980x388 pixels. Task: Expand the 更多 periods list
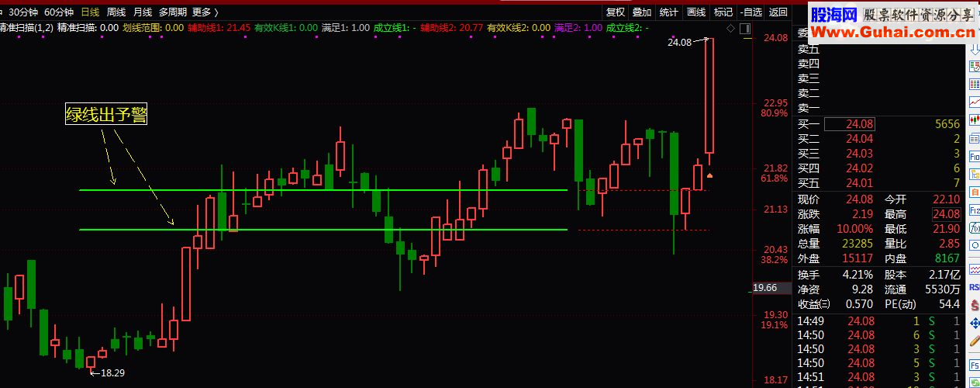pyautogui.click(x=205, y=12)
